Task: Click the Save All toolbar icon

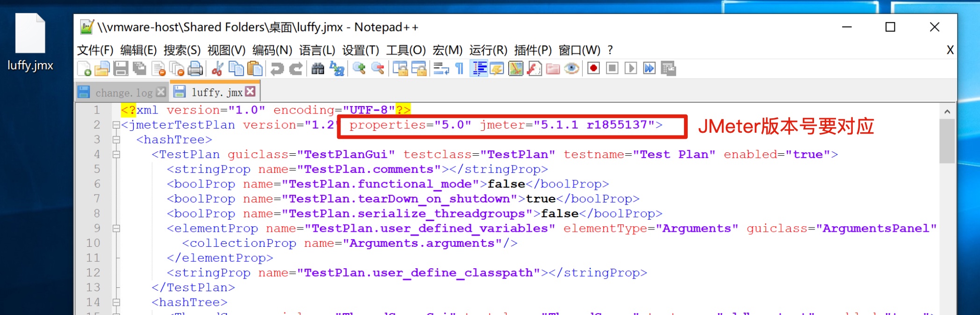Action: (139, 69)
